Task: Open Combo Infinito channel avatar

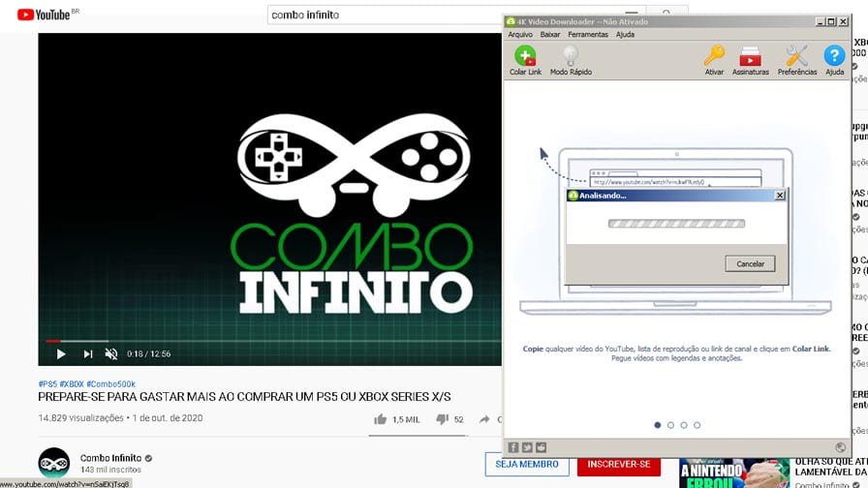Action: (53, 463)
